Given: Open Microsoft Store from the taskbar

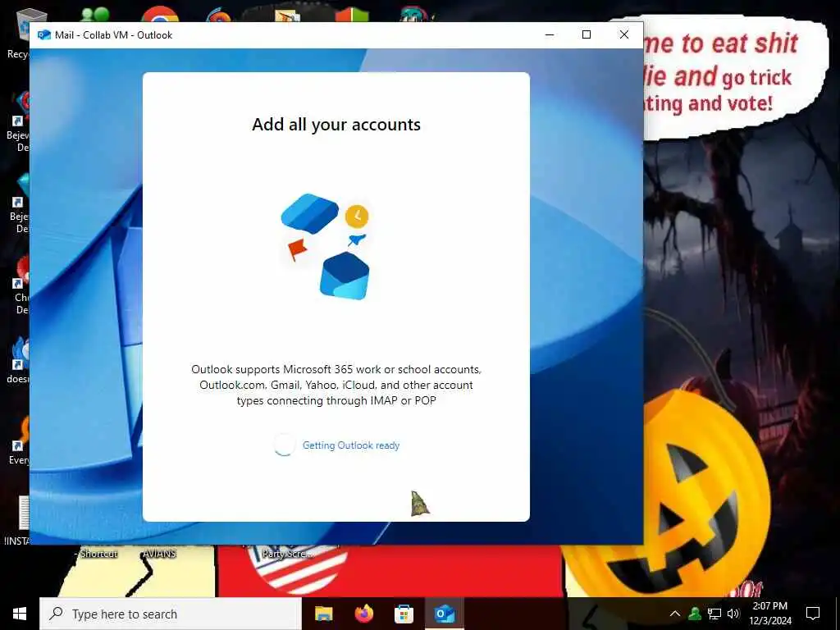Looking at the screenshot, I should pyautogui.click(x=404, y=614).
